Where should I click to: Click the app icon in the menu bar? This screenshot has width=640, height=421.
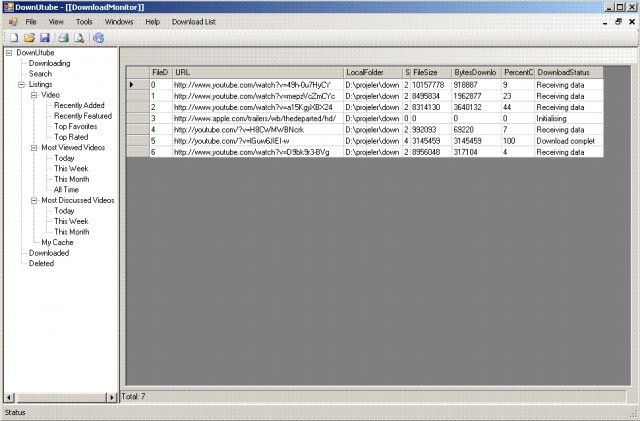(x=13, y=22)
